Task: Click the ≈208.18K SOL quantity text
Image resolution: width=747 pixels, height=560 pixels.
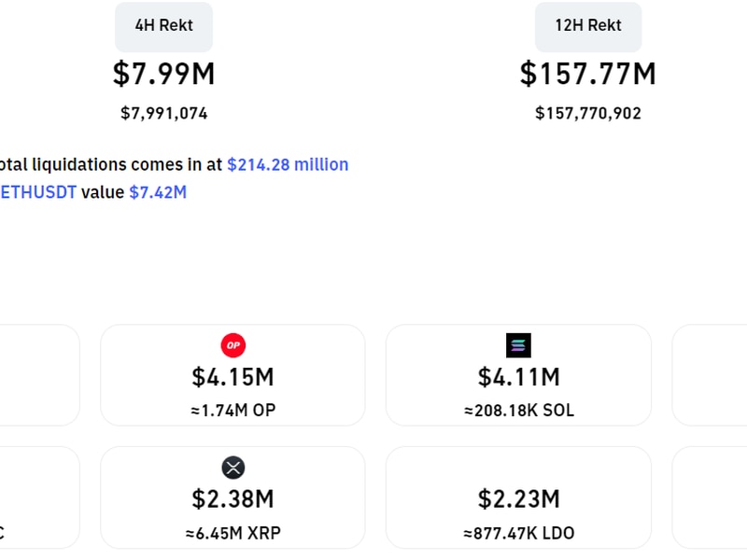Action: (518, 410)
